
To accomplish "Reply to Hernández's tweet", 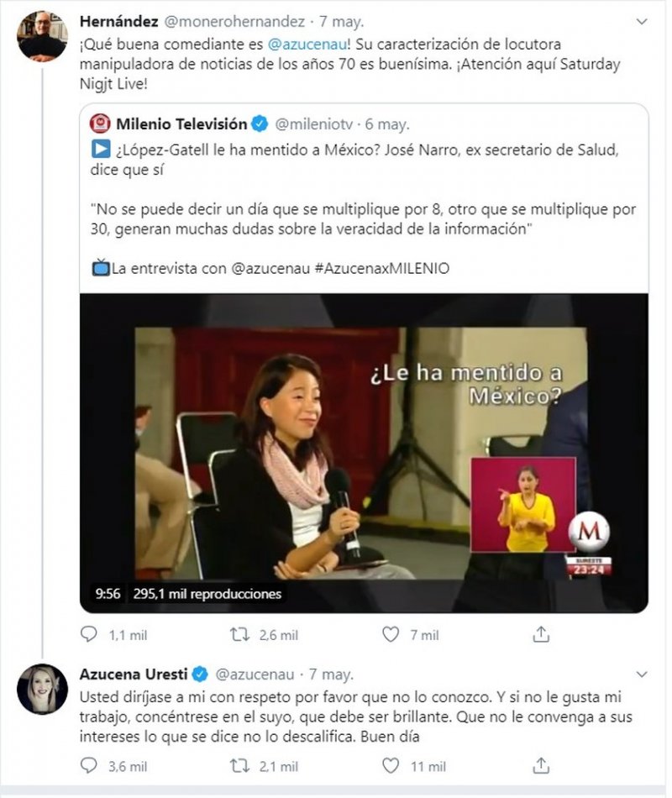I will 89,635.
